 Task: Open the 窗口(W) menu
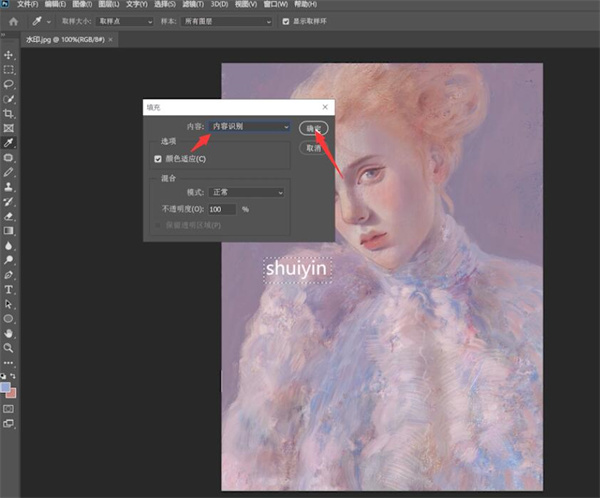click(276, 4)
